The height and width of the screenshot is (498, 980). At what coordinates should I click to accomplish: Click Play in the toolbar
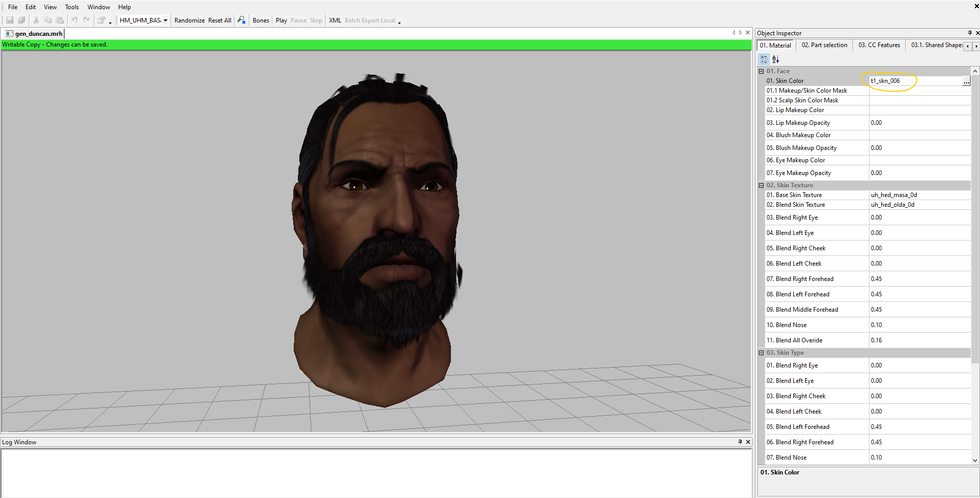pos(281,20)
